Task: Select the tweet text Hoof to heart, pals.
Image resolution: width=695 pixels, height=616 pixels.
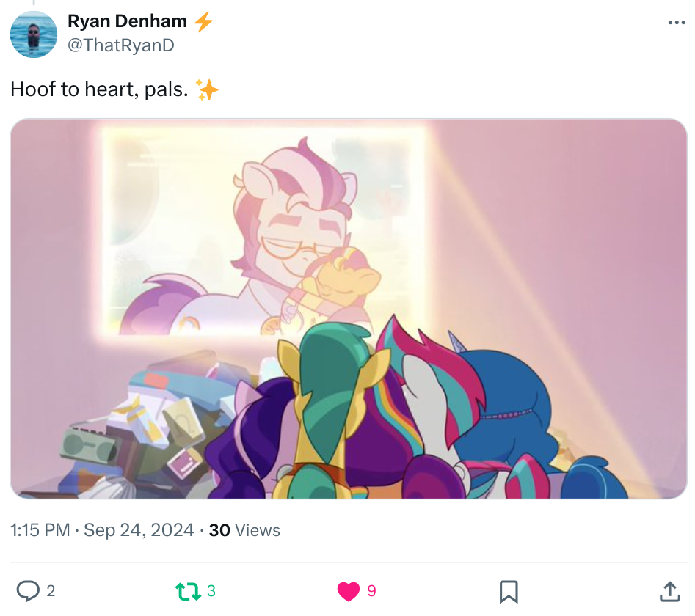Action: [99, 89]
